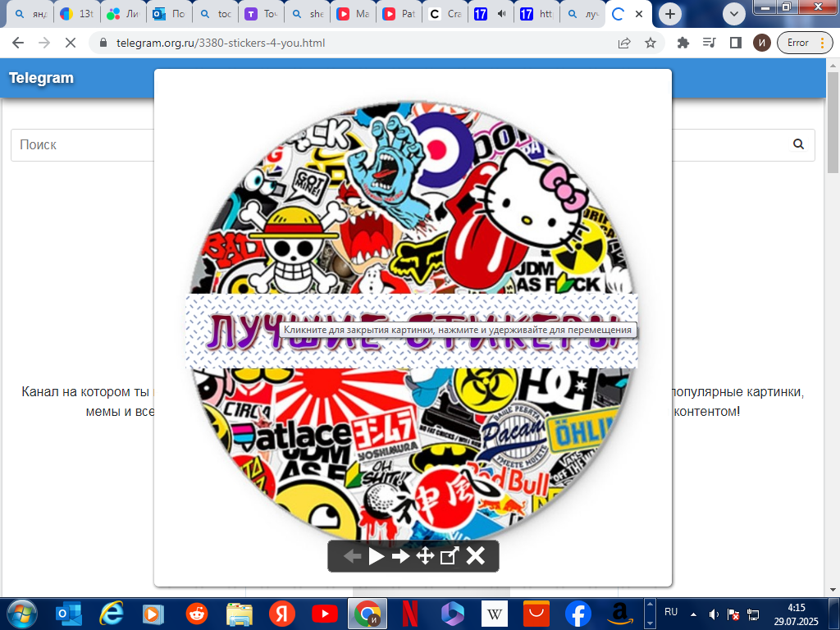Switch to the 'Cra' tab

pyautogui.click(x=445, y=14)
